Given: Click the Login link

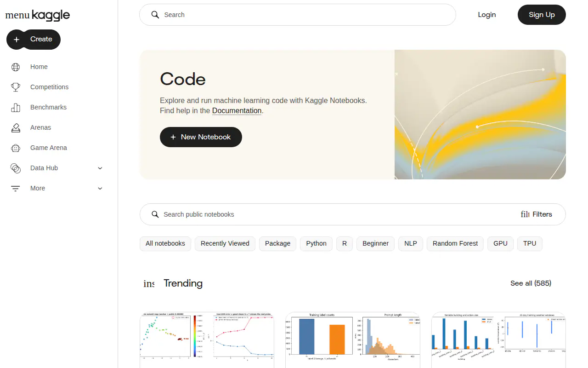Looking at the screenshot, I should [x=487, y=15].
